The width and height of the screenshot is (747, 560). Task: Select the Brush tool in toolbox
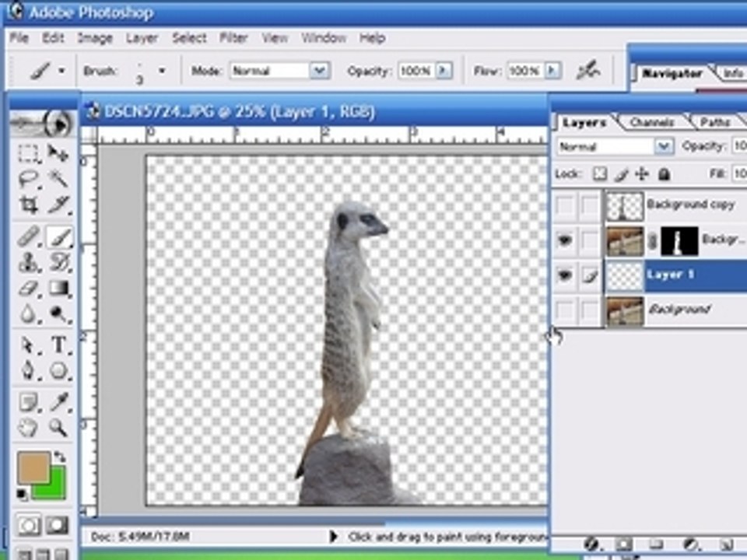[59, 236]
